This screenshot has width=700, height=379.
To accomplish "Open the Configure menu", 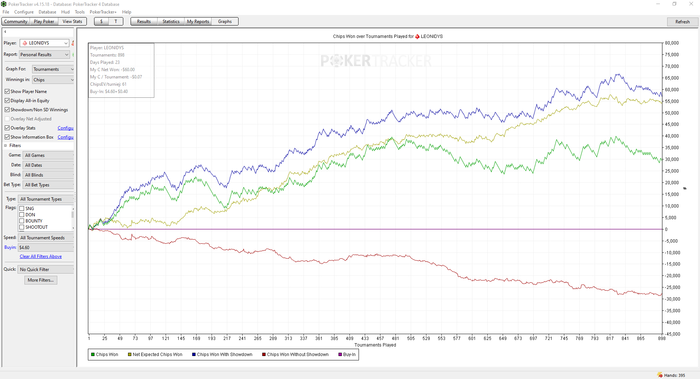I will tap(24, 12).
